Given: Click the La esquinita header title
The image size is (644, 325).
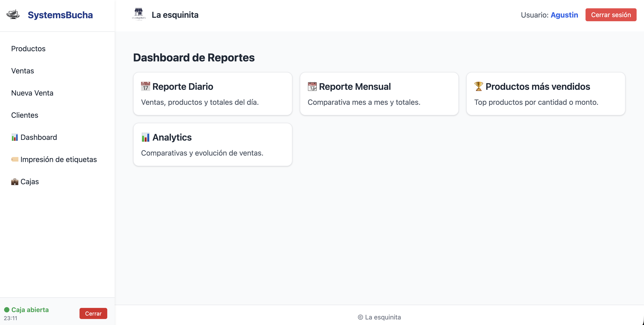Looking at the screenshot, I should [175, 15].
